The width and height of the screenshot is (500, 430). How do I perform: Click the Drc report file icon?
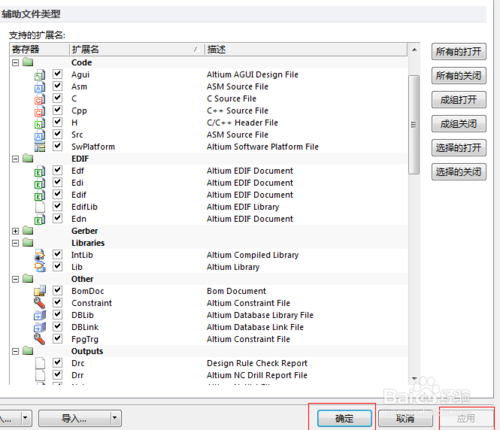point(40,363)
